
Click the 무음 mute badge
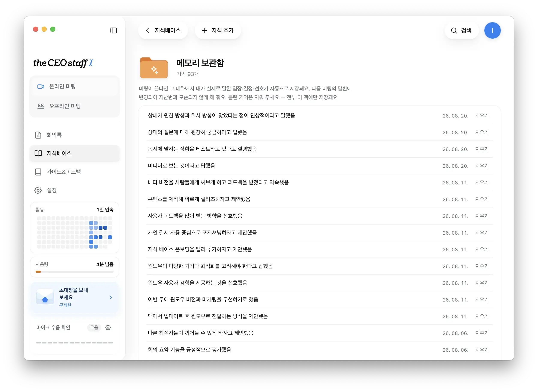click(x=94, y=327)
